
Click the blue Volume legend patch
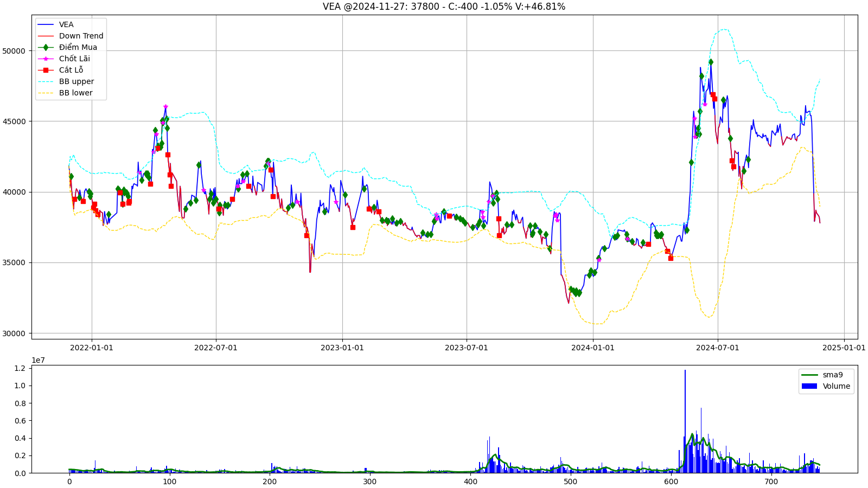(x=809, y=386)
